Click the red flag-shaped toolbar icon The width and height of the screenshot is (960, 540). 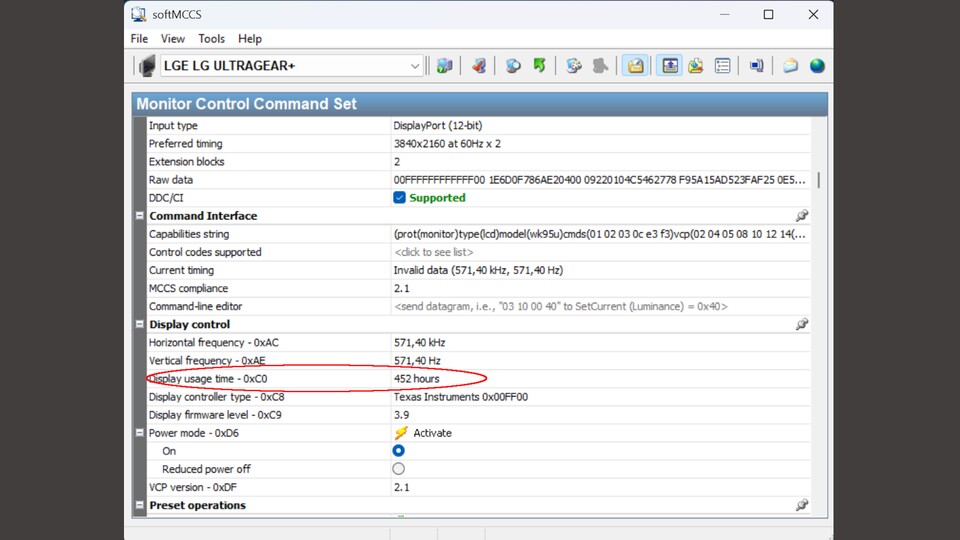(x=479, y=66)
